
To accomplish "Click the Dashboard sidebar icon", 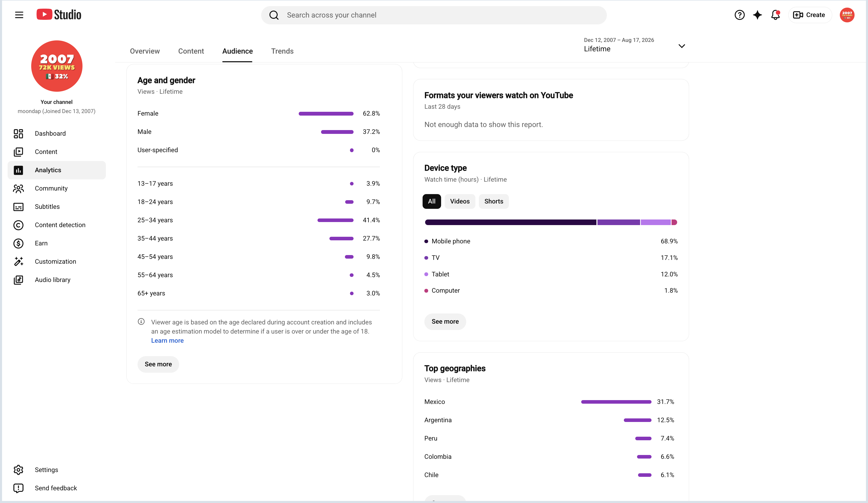I will pyautogui.click(x=18, y=133).
